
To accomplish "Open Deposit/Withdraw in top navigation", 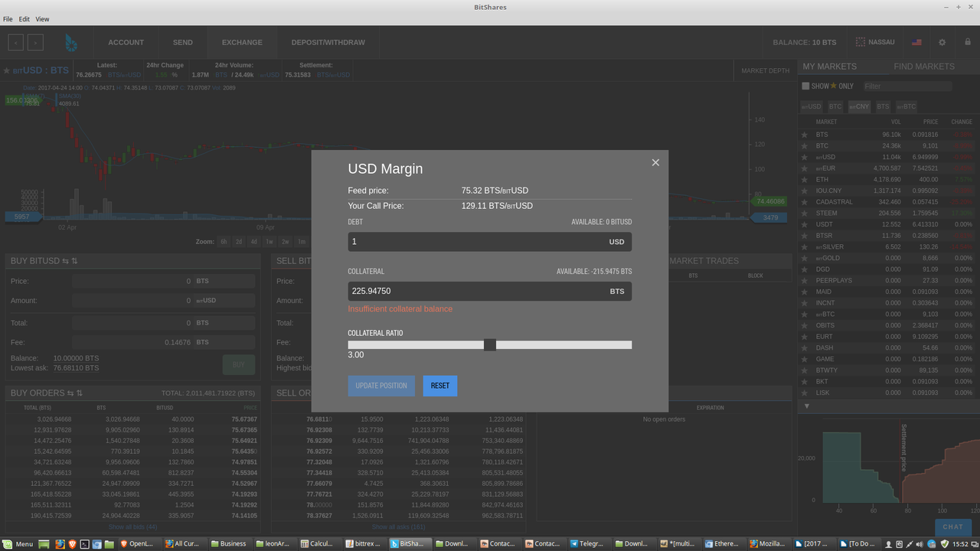I will [x=328, y=43].
